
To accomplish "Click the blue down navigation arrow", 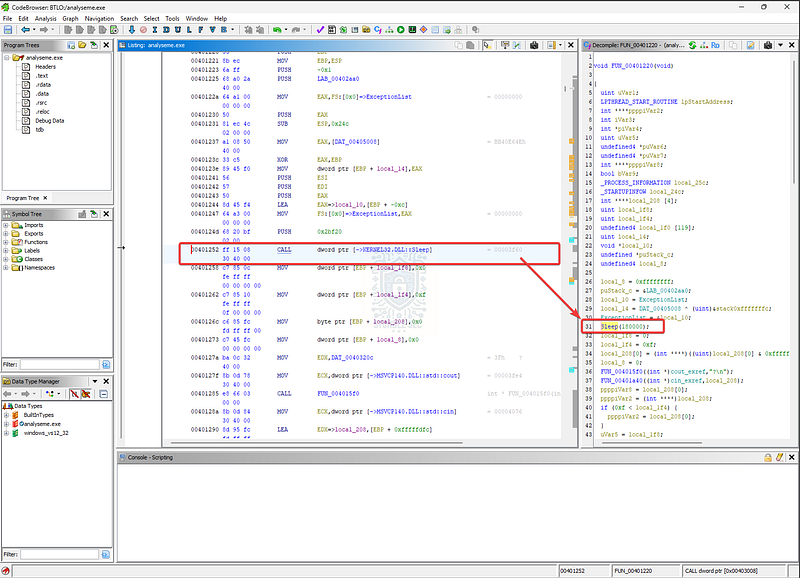I will [132, 30].
